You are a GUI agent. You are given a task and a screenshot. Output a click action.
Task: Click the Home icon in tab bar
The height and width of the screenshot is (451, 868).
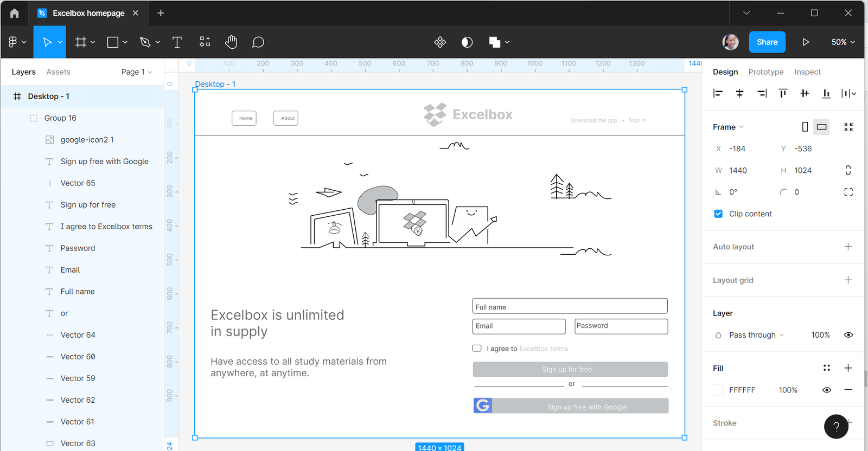coord(15,13)
